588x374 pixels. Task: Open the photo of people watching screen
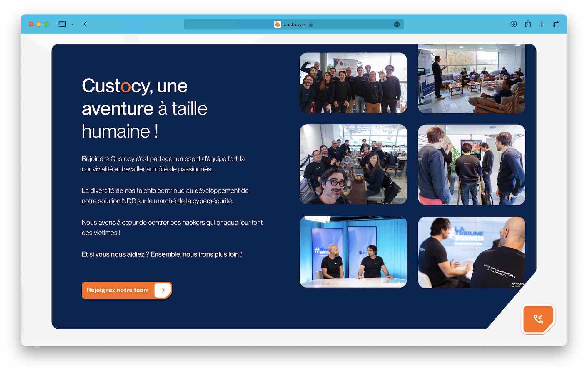(471, 165)
